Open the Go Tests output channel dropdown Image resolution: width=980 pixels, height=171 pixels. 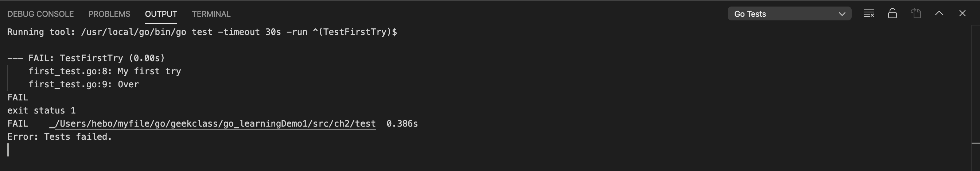click(789, 14)
